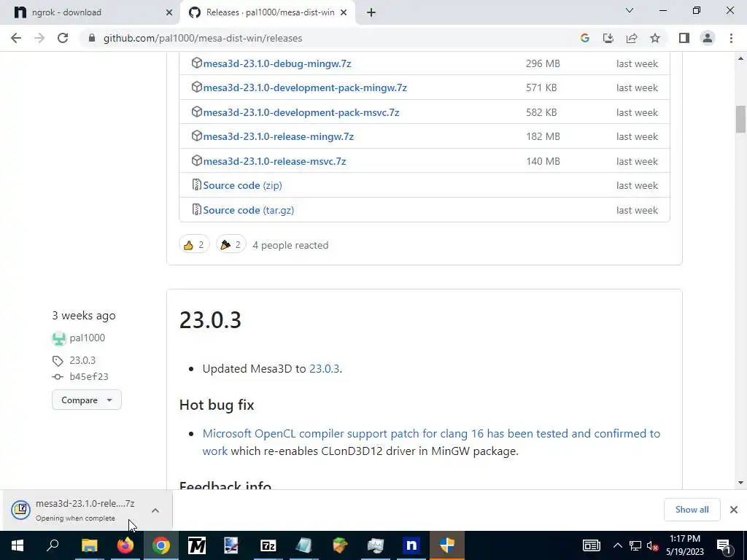Open the ngrok app in the taskbar
747x560 pixels.
tap(411, 545)
